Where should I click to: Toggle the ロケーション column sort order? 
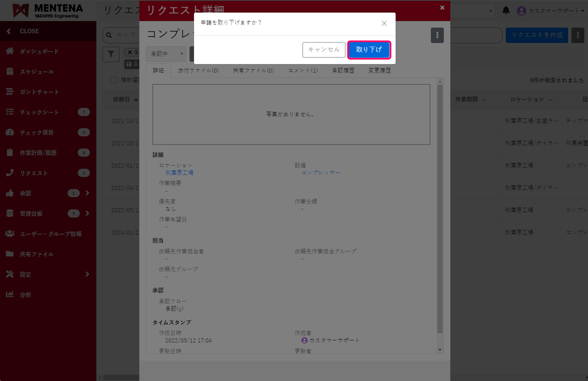(x=550, y=99)
